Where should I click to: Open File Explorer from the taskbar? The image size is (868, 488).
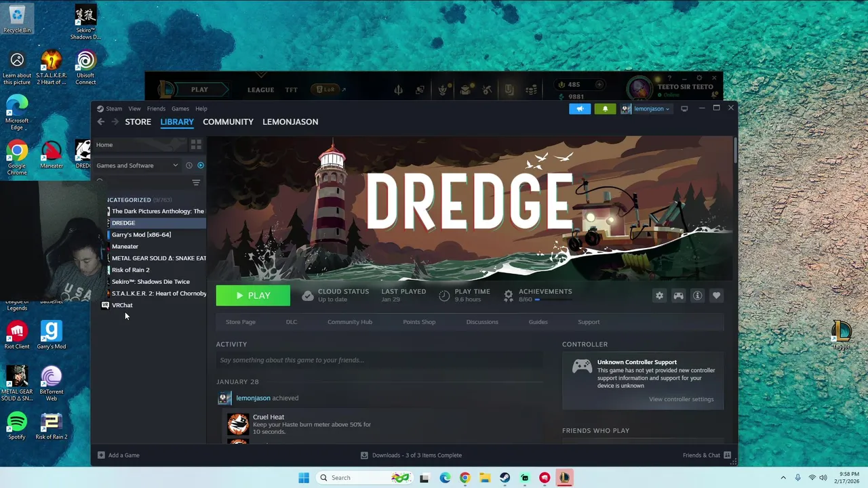click(484, 478)
